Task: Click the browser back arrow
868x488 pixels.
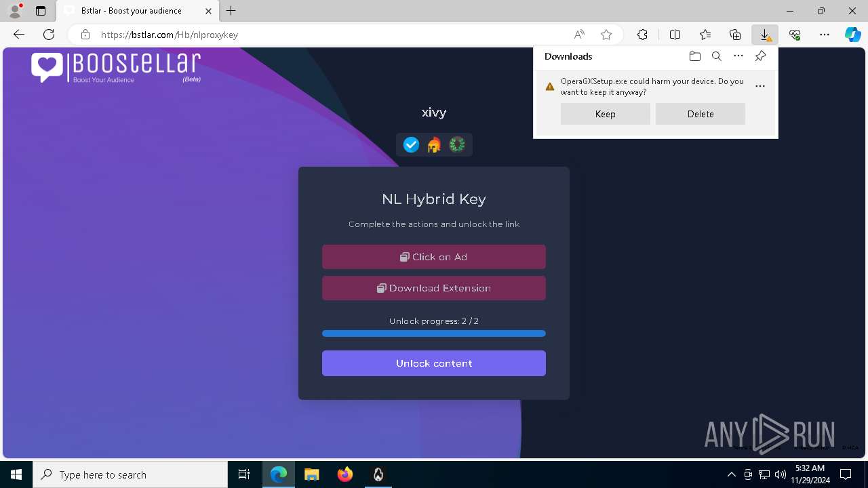Action: pyautogui.click(x=19, y=35)
